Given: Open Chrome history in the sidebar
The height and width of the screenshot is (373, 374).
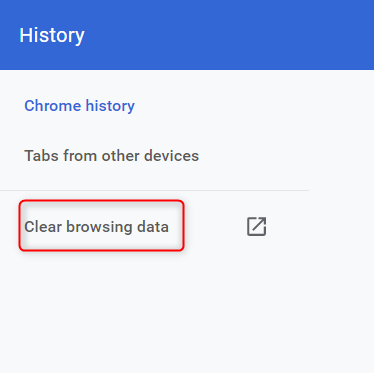Looking at the screenshot, I should [79, 106].
